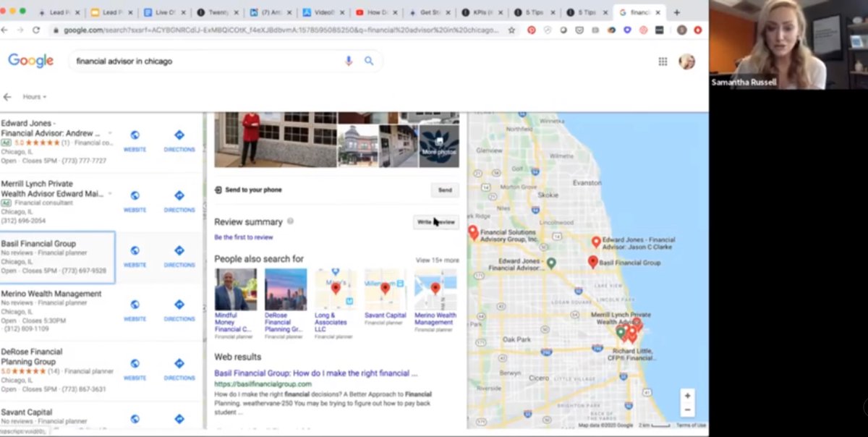Get directions to DeRose Financial Planning Group
The height and width of the screenshot is (437, 868).
[x=179, y=369]
